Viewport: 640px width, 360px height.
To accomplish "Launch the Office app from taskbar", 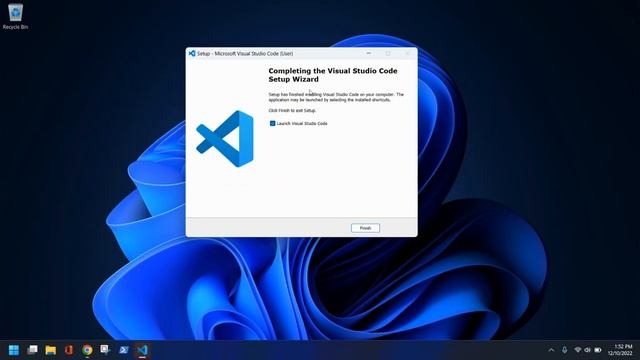I will (69, 350).
